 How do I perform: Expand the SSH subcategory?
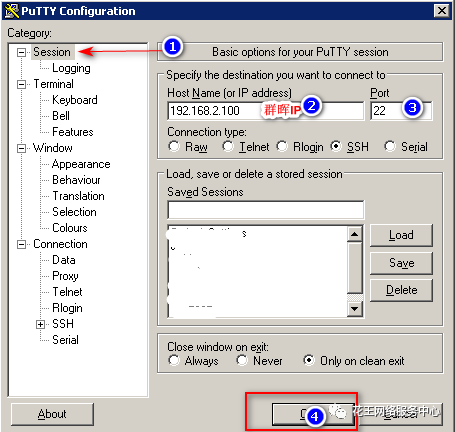click(x=40, y=324)
